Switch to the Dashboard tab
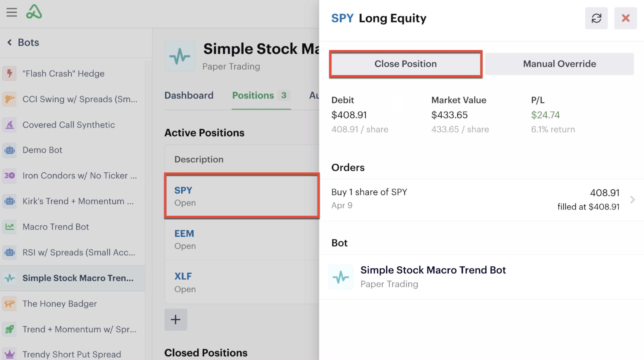Image resolution: width=644 pixels, height=360 pixels. coord(189,95)
